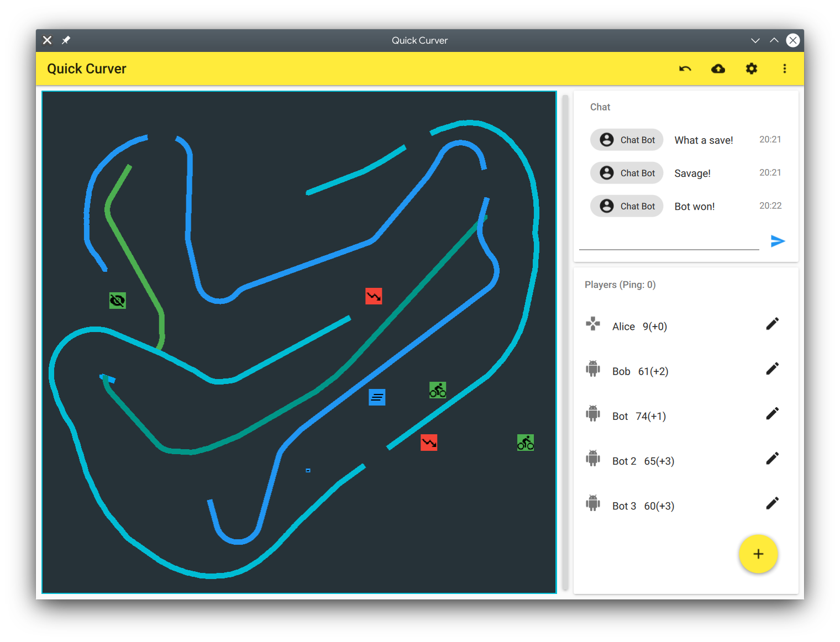Edit player Bot 3 with pencil icon

[x=773, y=503]
